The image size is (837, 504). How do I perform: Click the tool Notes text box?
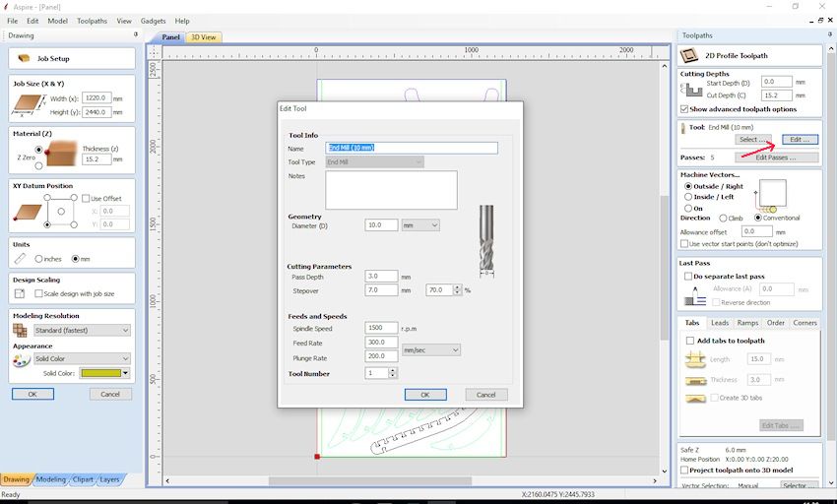pyautogui.click(x=391, y=190)
